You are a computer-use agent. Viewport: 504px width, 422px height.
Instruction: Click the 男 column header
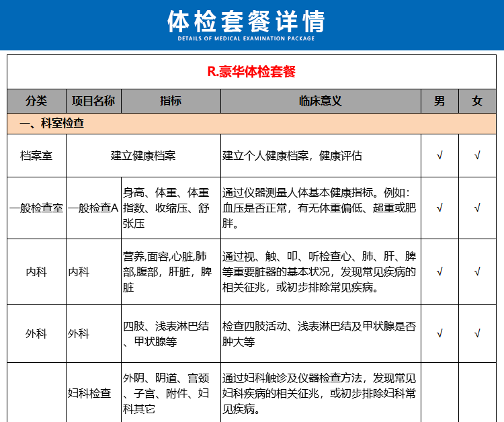(439, 101)
